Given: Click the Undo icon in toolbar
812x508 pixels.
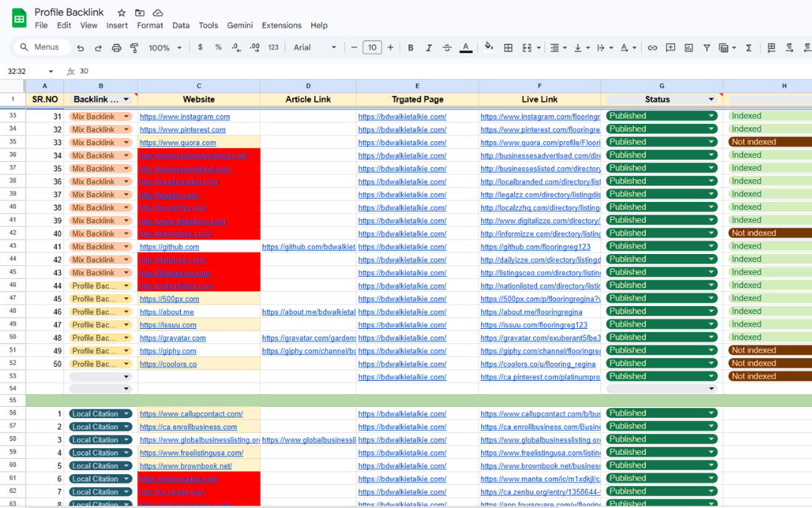Looking at the screenshot, I should click(80, 48).
